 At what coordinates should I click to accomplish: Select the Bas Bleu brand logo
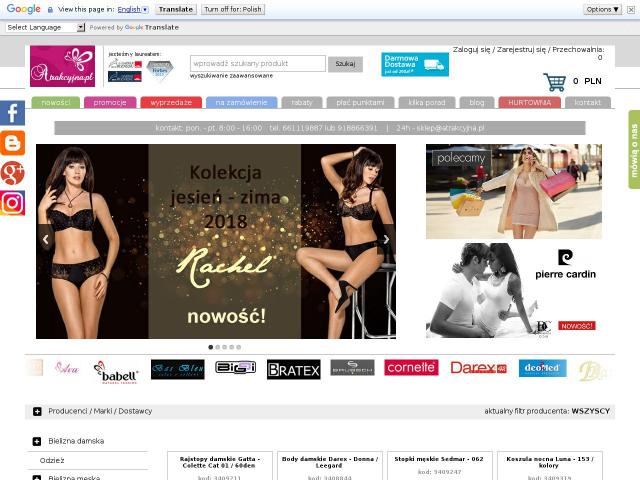coord(178,369)
